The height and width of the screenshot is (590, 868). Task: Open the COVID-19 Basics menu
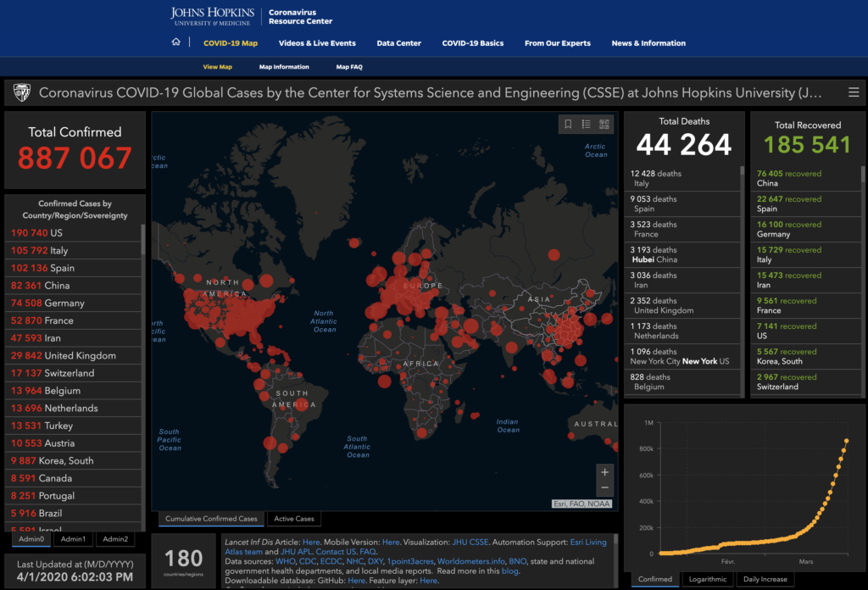point(473,43)
